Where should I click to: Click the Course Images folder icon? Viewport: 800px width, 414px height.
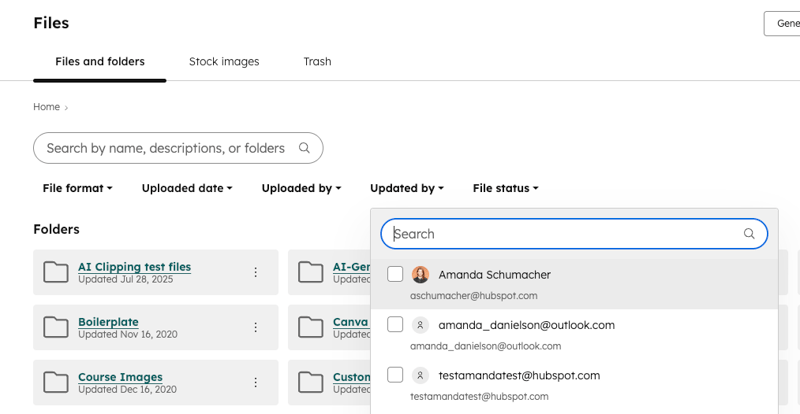pyautogui.click(x=56, y=382)
